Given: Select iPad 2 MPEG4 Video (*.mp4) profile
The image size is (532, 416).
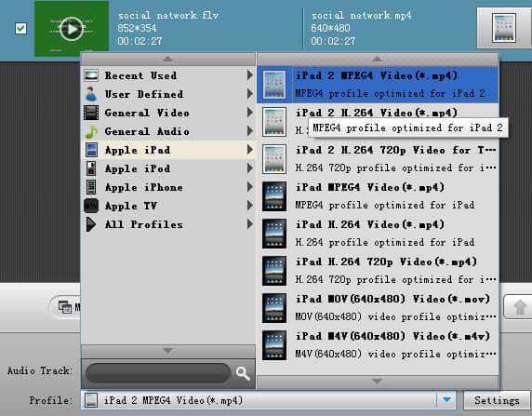Looking at the screenshot, I should (378, 84).
